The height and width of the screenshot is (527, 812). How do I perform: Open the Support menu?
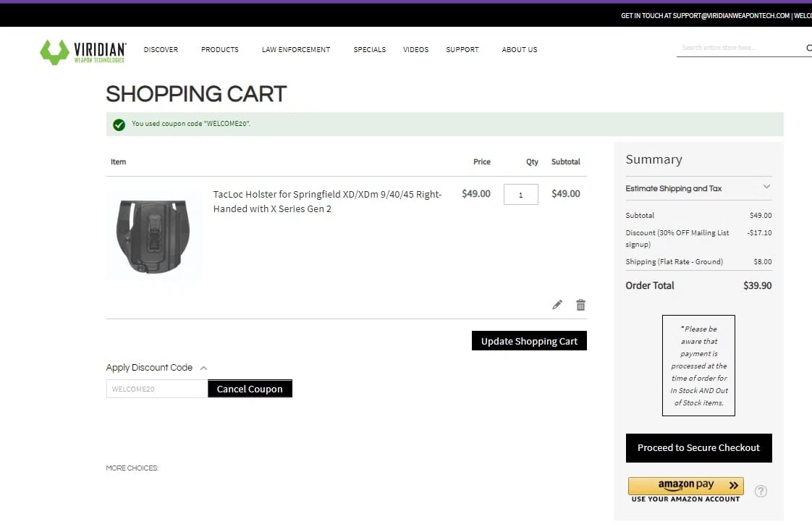462,50
